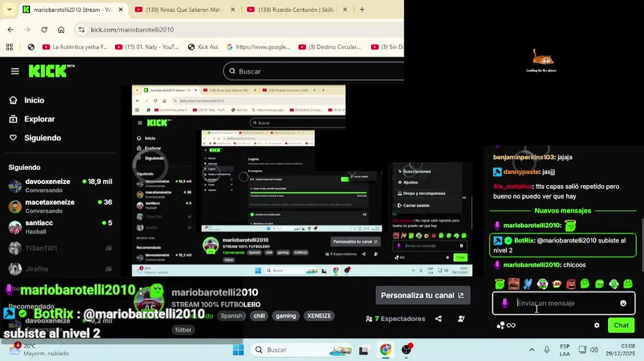Image resolution: width=644 pixels, height=361 pixels.
Task: Expand the tab search dropdown
Action: click(x=9, y=10)
